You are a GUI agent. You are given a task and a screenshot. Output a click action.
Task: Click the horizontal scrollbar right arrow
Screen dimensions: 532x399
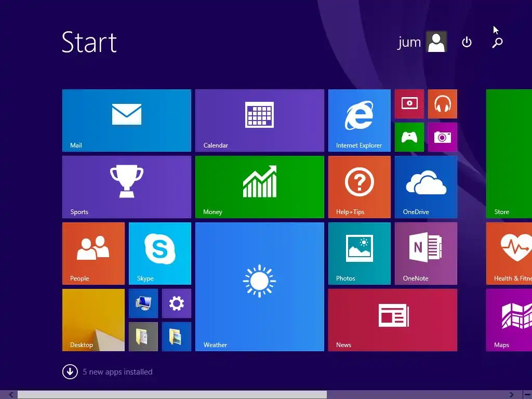pyautogui.click(x=512, y=395)
